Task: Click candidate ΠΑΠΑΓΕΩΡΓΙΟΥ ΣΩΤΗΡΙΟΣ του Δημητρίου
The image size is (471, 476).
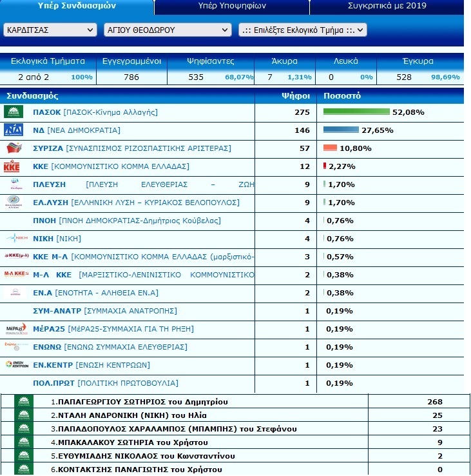Action: (139, 402)
